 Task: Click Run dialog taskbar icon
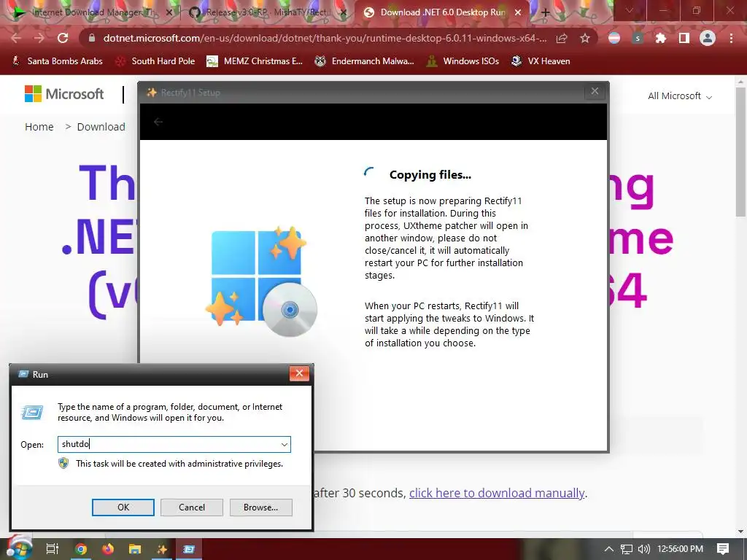[x=189, y=549]
